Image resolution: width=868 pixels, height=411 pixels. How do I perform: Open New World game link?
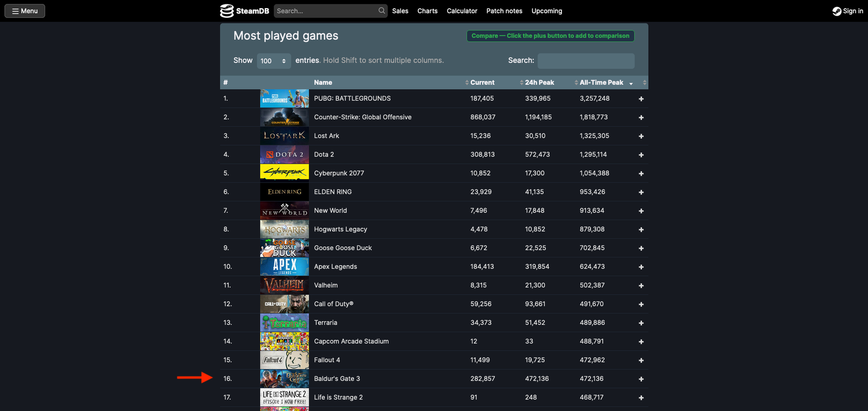coord(330,211)
